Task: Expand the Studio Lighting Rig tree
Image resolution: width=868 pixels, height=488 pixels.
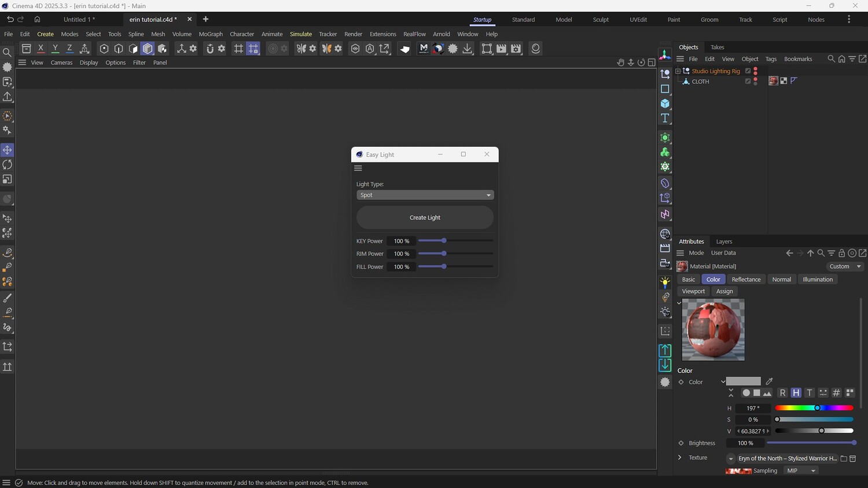Action: (x=678, y=71)
